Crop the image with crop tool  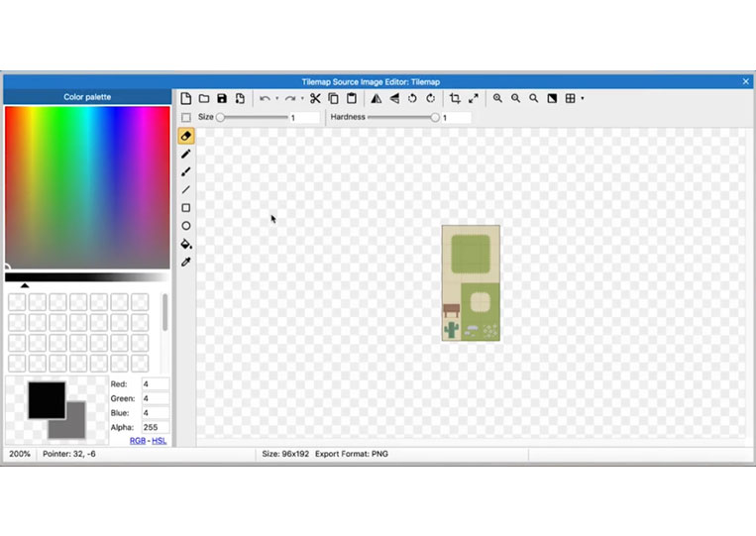(x=455, y=98)
